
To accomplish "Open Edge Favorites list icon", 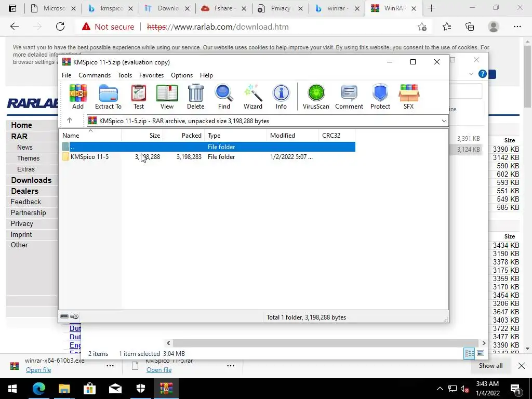I will point(447,26).
